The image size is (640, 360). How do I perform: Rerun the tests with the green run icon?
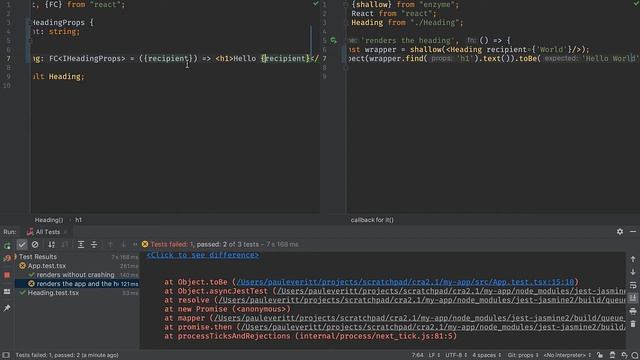coord(7,245)
